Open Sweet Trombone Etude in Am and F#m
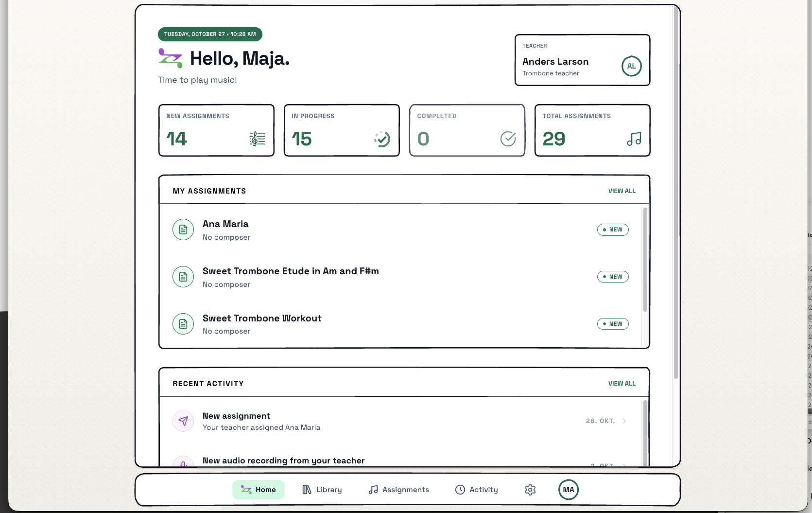This screenshot has height=513, width=812. 291,271
